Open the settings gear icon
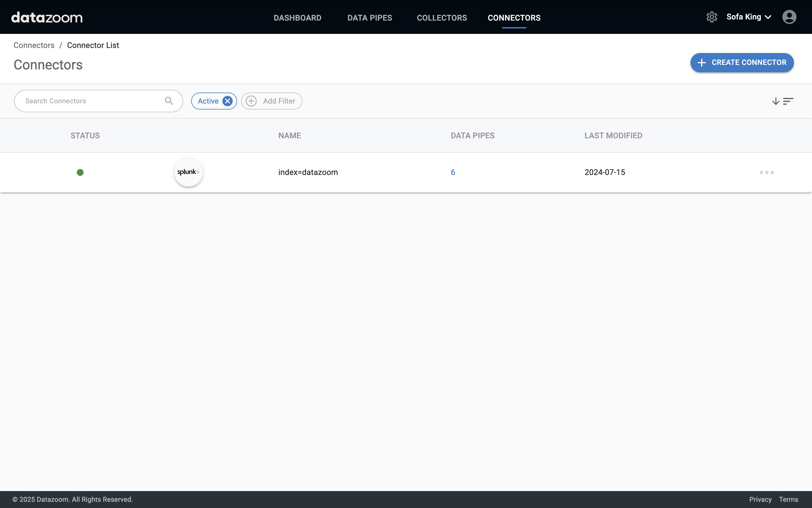The width and height of the screenshot is (812, 508). (712, 17)
